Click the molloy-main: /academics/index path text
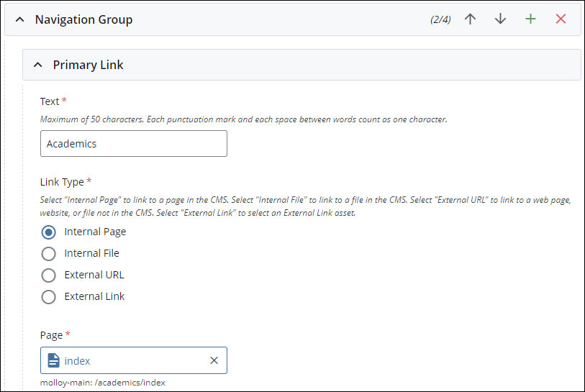Screen dimensions: 585x392 (103, 383)
